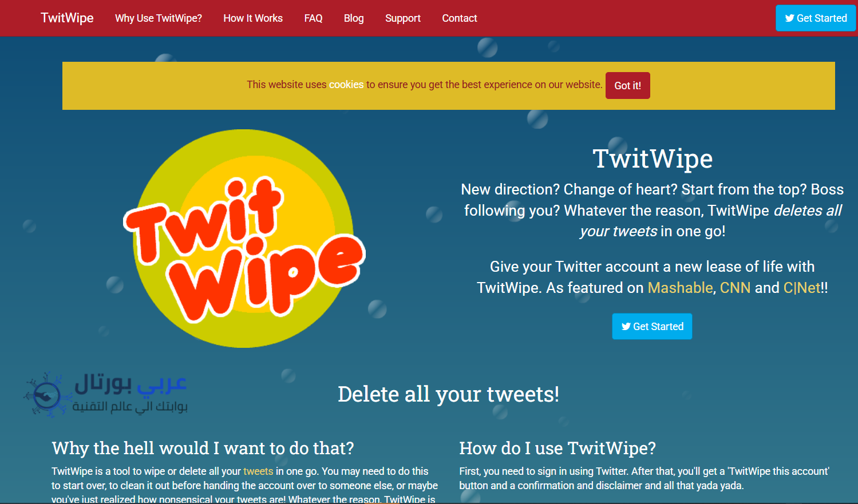858x504 pixels.
Task: Click the top-right Get Started button
Action: 816,18
